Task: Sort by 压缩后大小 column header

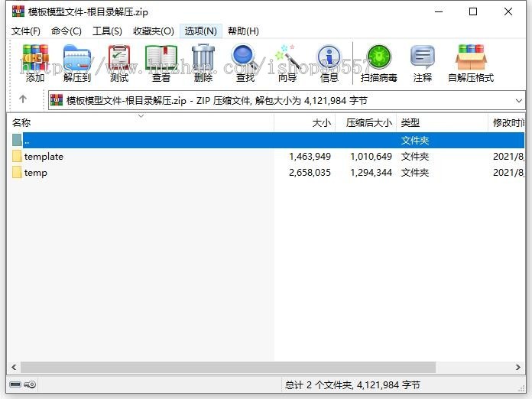Action: tap(365, 123)
